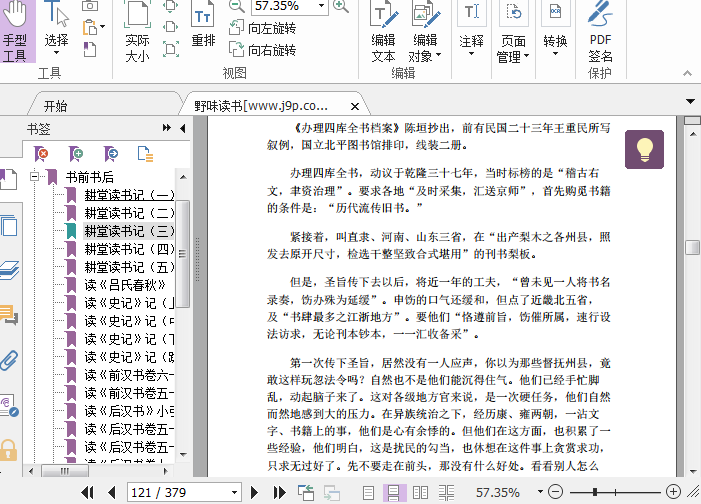The width and height of the screenshot is (701, 504).
Task: Select bookmark 耕堂读书记（三）
Action: pos(129,231)
